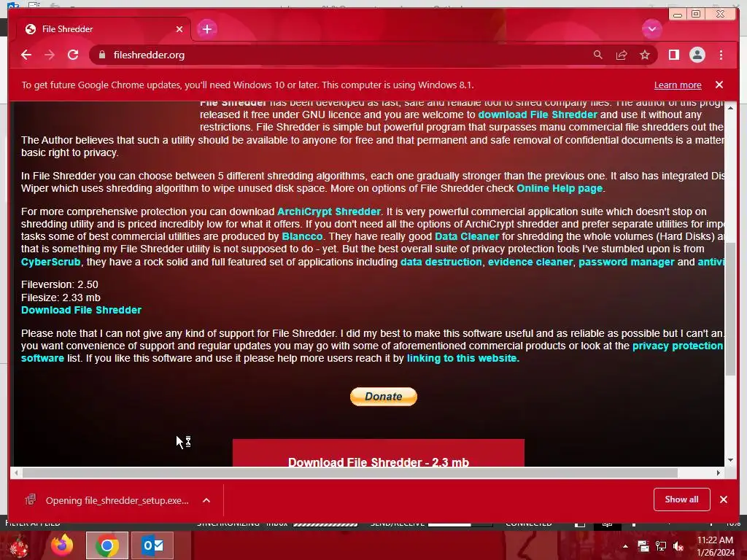Click the horizontal scrollbar left arrow
The image size is (747, 560).
coord(16,472)
